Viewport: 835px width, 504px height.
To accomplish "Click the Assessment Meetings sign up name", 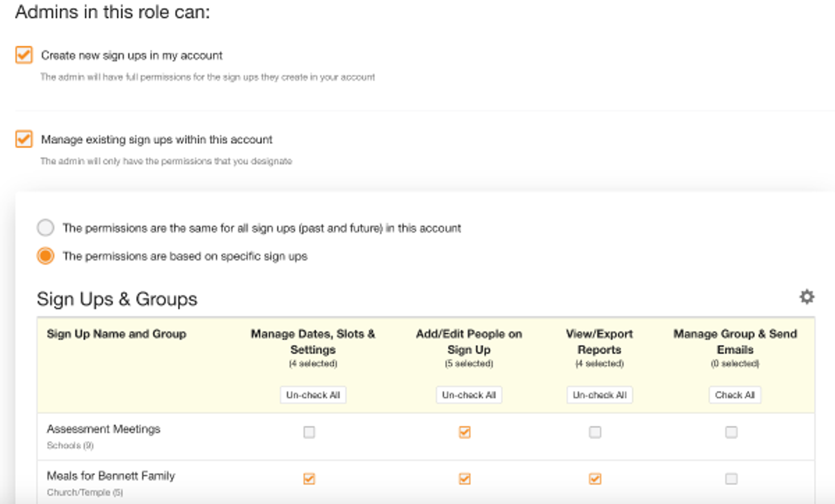I will click(x=103, y=429).
